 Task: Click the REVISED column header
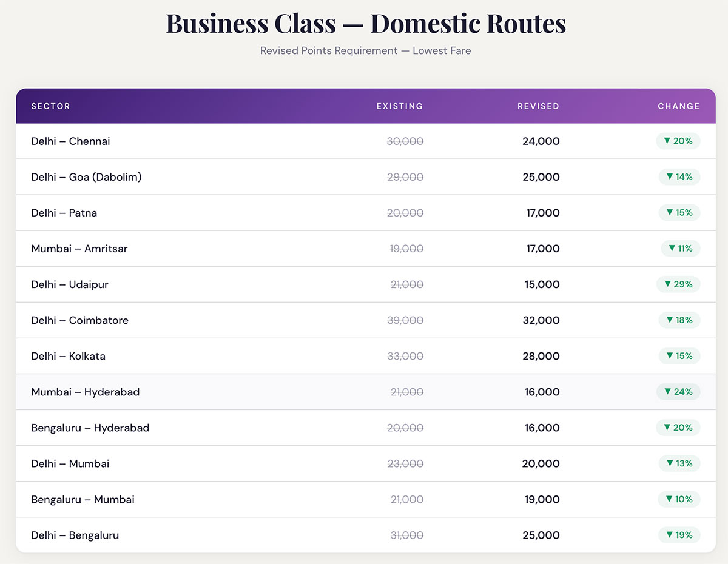tap(538, 106)
